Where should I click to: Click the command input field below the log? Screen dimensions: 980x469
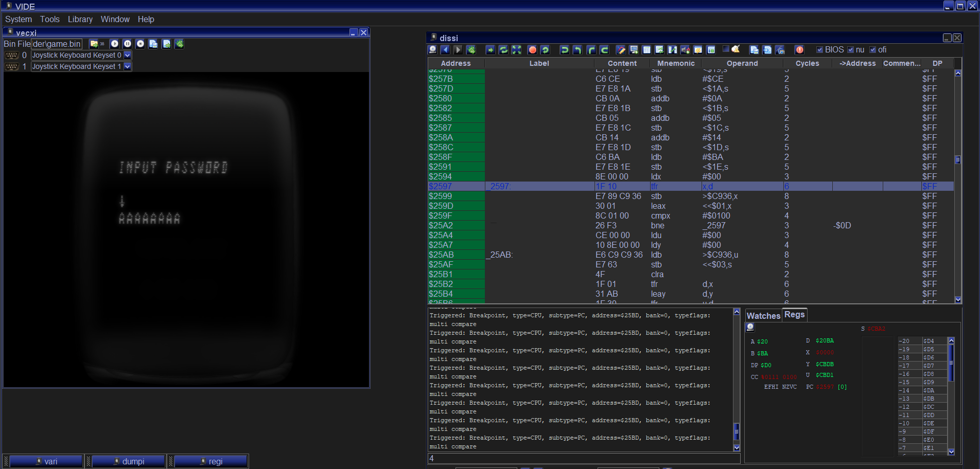pyautogui.click(x=584, y=458)
